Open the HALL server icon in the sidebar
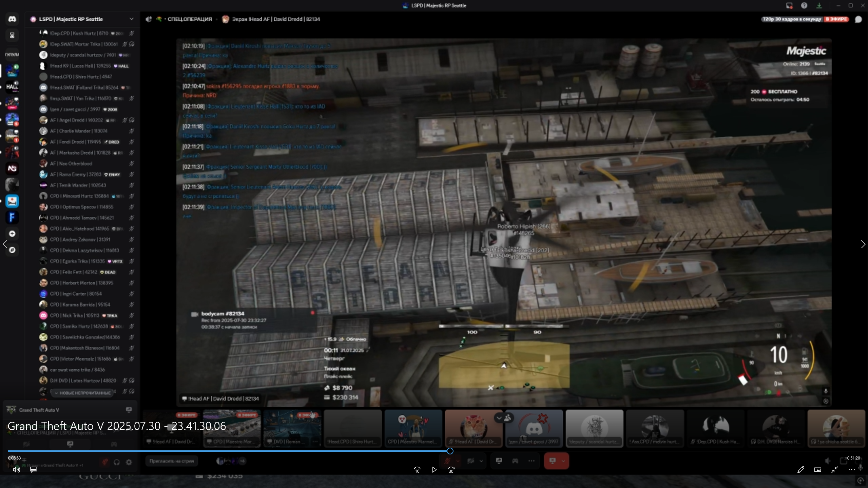 pyautogui.click(x=12, y=87)
